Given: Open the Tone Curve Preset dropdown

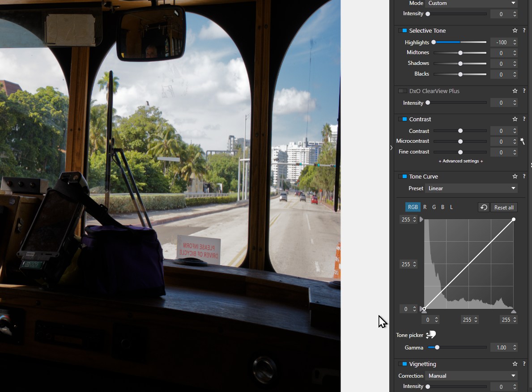Looking at the screenshot, I should (x=471, y=188).
